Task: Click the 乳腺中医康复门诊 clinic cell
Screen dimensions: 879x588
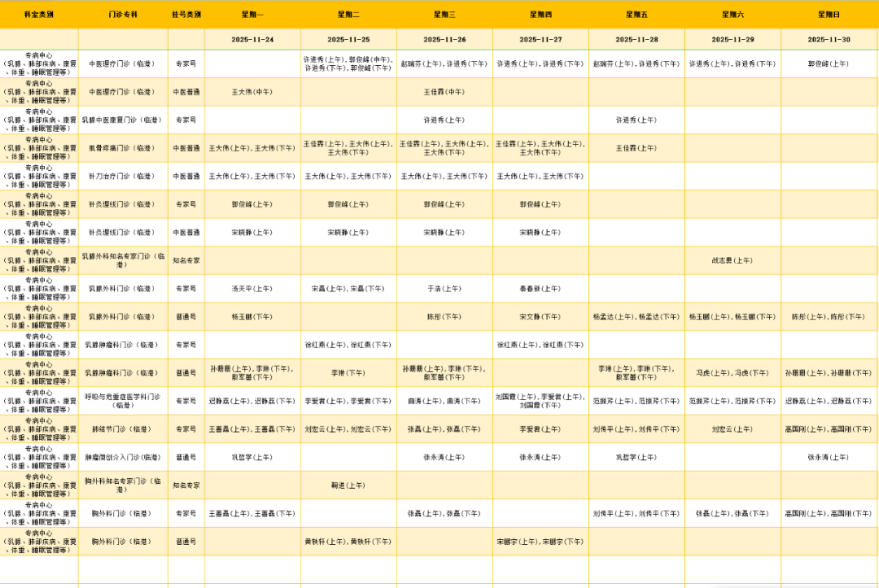Action: pyautogui.click(x=123, y=120)
